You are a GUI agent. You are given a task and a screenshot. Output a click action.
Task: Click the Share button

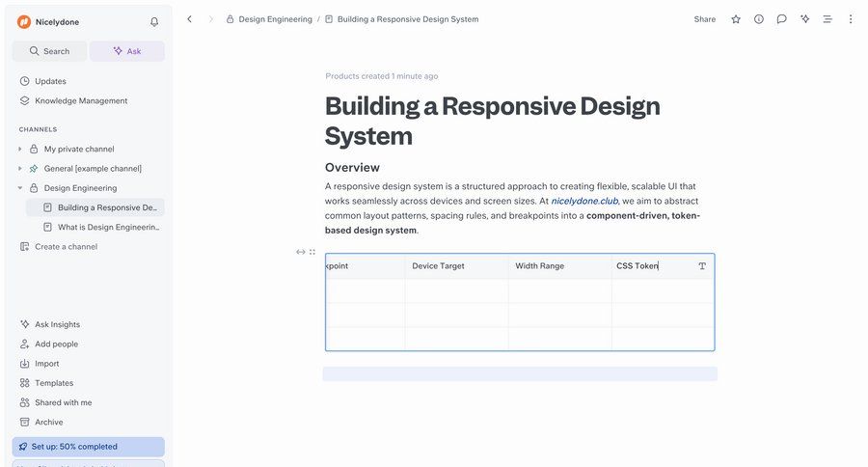pyautogui.click(x=704, y=19)
